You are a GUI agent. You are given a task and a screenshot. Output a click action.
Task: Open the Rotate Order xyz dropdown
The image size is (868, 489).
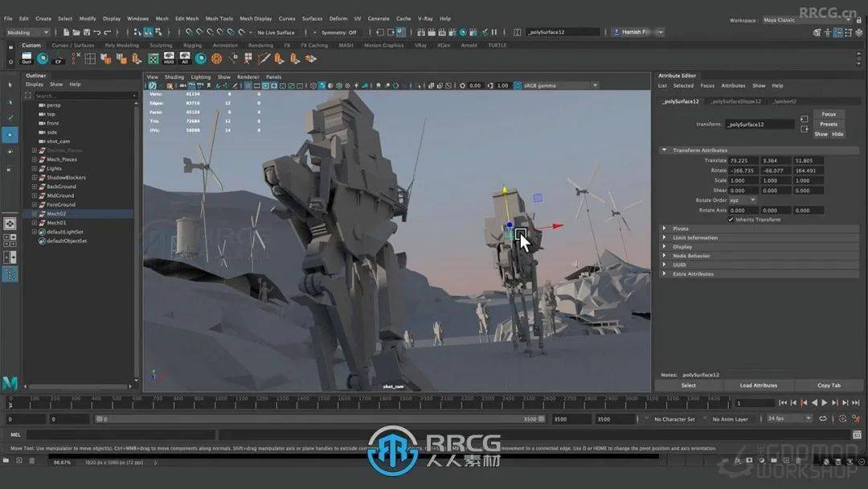741,200
